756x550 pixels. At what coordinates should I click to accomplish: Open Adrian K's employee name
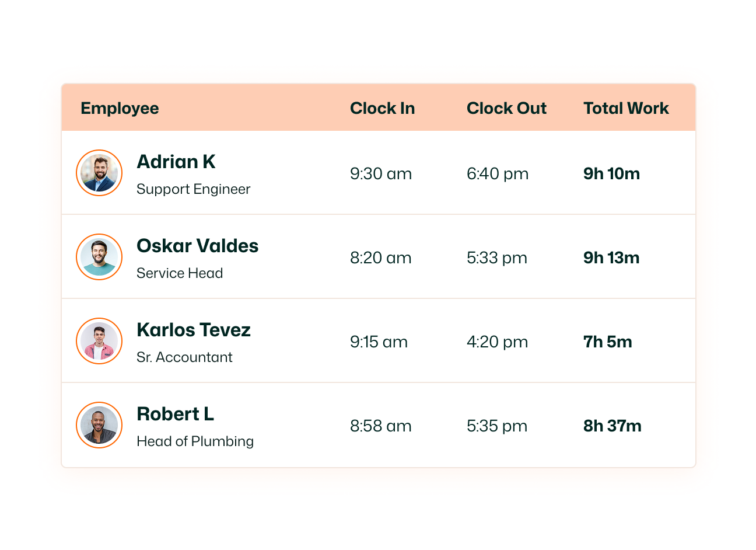176,162
